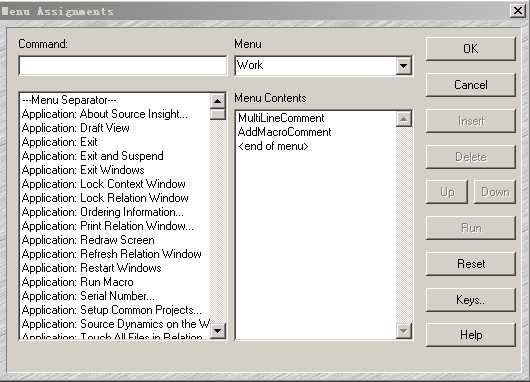Open the Keys... dialog button

(471, 300)
